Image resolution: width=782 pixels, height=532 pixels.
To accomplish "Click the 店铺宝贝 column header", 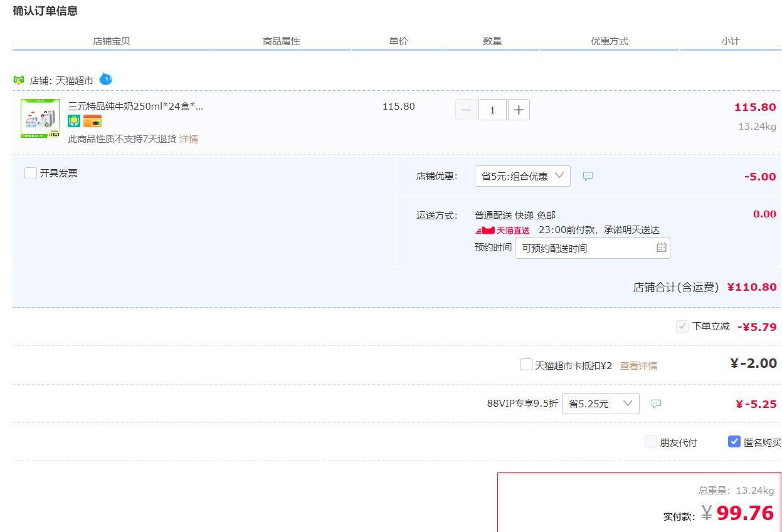I will (112, 41).
